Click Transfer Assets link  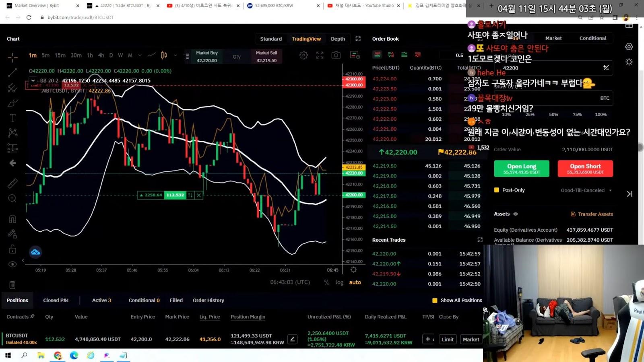click(x=592, y=214)
